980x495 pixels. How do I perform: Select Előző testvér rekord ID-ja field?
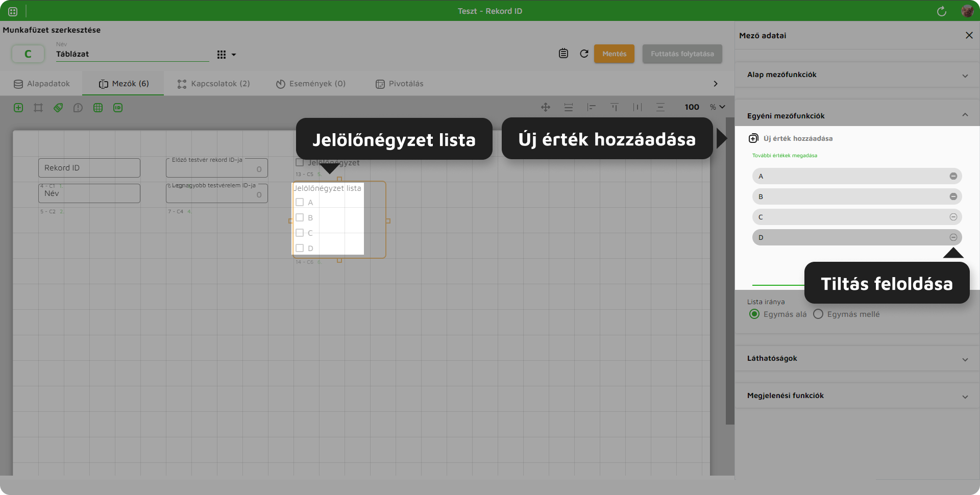click(217, 168)
